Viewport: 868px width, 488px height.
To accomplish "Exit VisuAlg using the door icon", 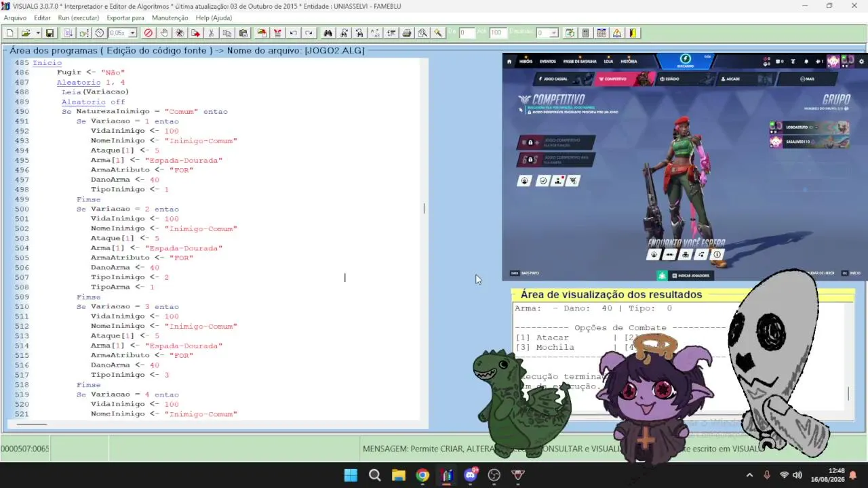I will 633,33.
